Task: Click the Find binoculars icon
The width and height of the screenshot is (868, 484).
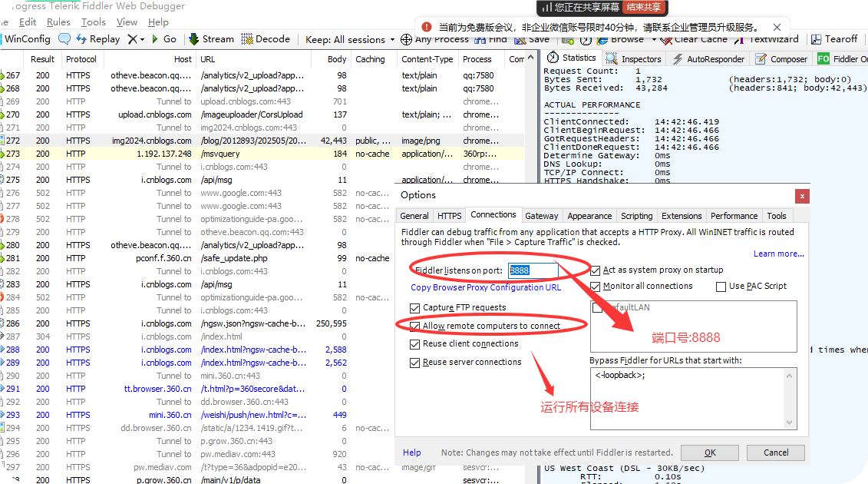Action: click(480, 41)
